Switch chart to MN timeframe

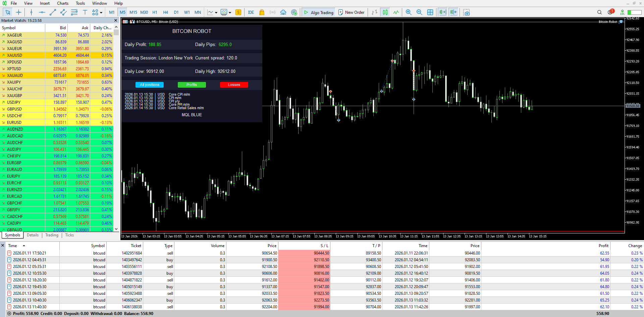point(198,12)
